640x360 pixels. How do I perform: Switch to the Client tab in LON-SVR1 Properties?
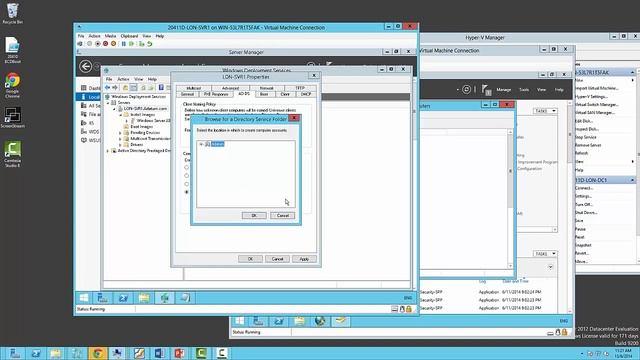click(285, 94)
